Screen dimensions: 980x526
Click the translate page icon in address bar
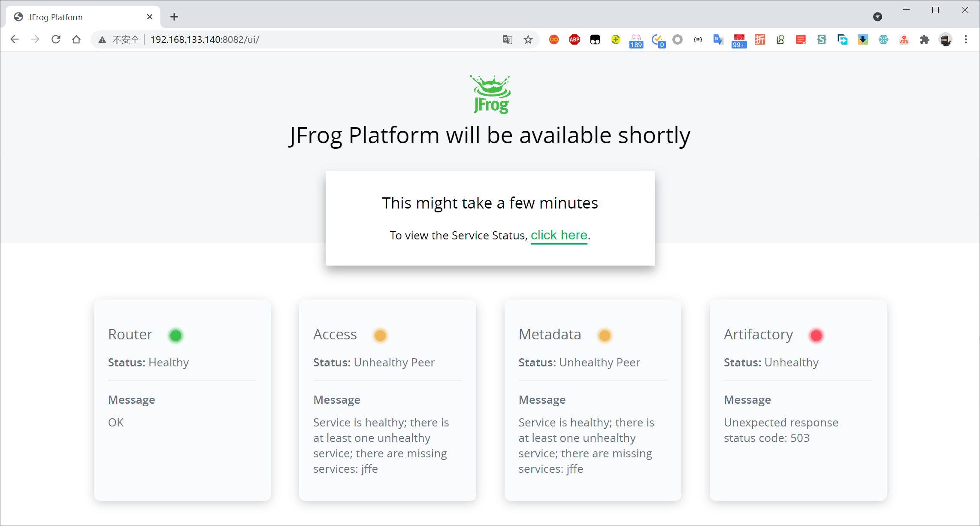[507, 39]
